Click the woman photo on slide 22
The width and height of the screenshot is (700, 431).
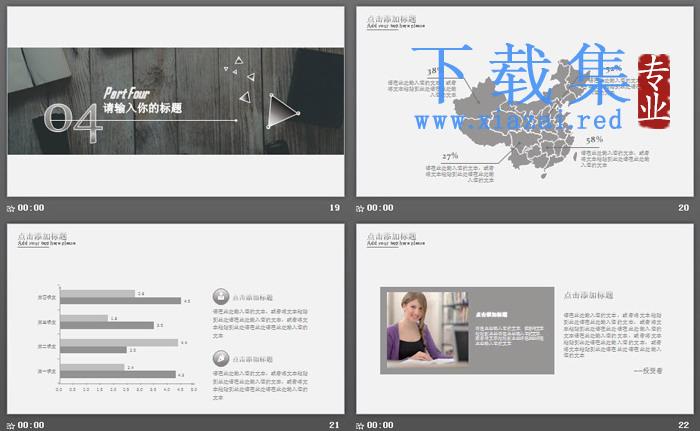[428, 330]
